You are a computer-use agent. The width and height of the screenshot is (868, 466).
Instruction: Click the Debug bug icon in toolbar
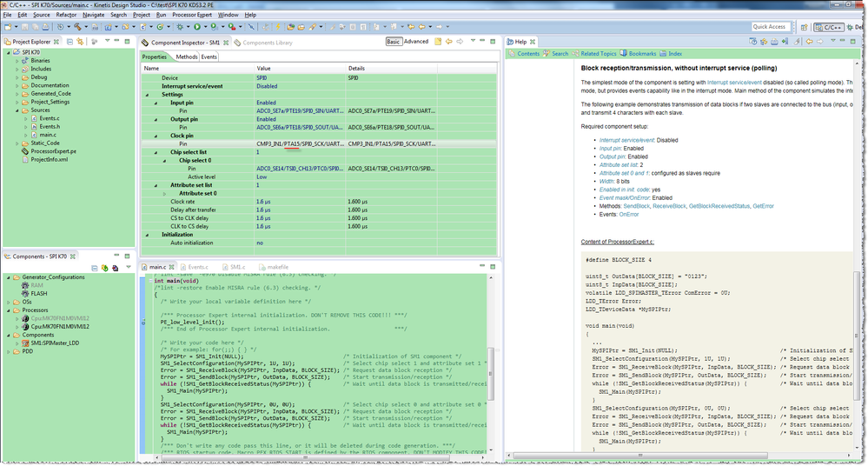point(179,27)
